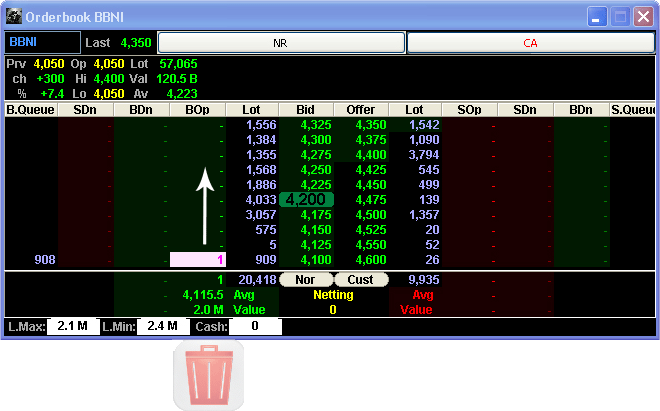The image size is (660, 411).
Task: Select offer price 4,425
Action: click(x=371, y=170)
